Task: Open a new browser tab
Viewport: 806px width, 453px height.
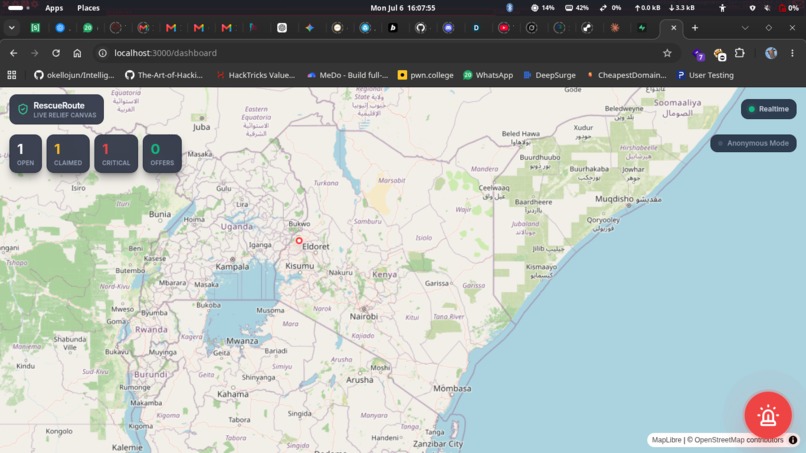Action: point(695,28)
